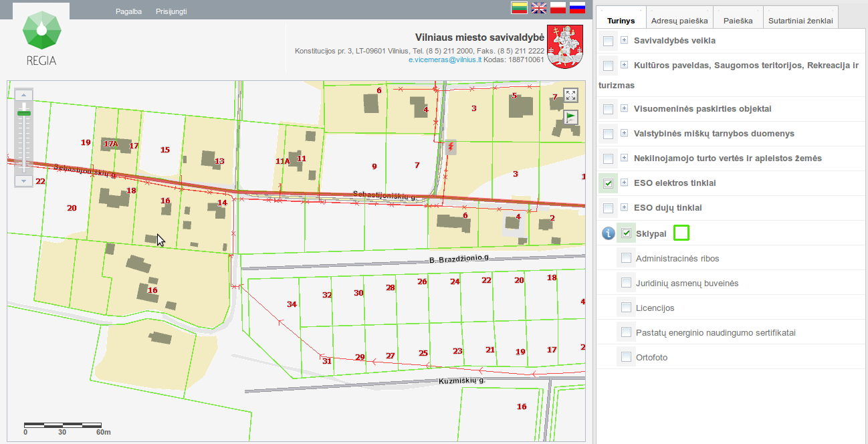This screenshot has width=868, height=444.
Task: Enable Juridinių asmenų buveinės checkbox
Action: coord(626,283)
